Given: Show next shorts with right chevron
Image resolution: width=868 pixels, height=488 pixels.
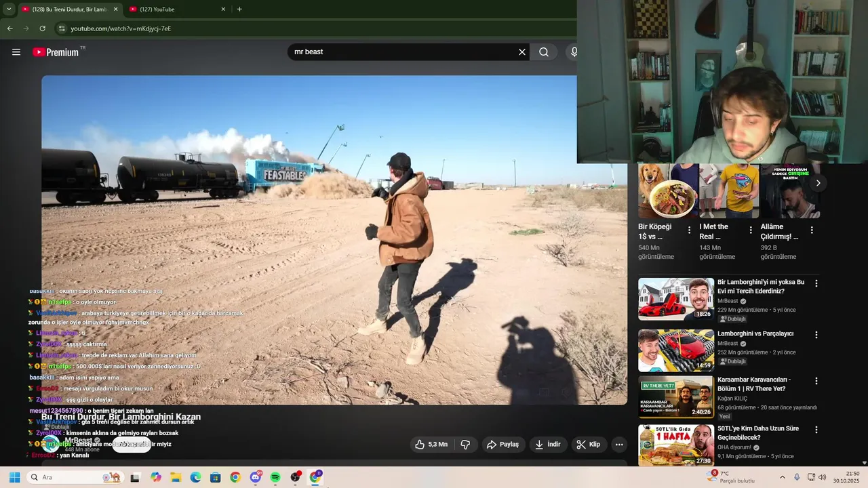Looking at the screenshot, I should [818, 183].
